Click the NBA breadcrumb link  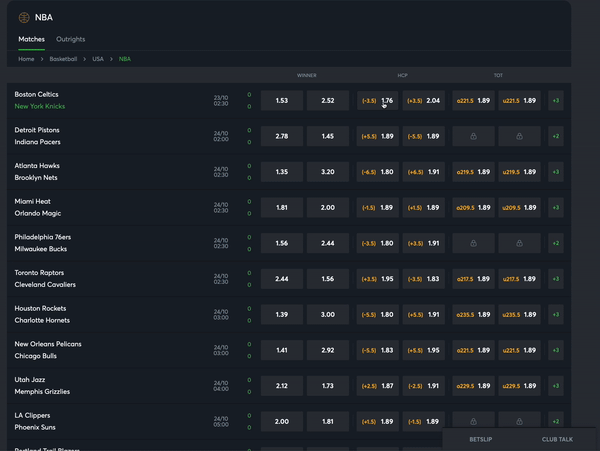pos(125,59)
